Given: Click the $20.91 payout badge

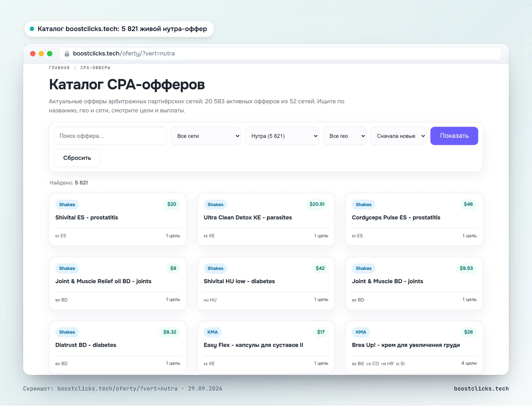Looking at the screenshot, I should pos(317,204).
